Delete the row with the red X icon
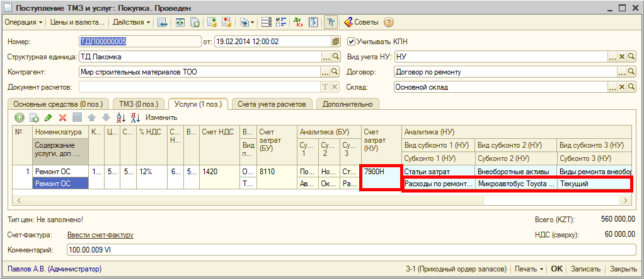 (62, 117)
